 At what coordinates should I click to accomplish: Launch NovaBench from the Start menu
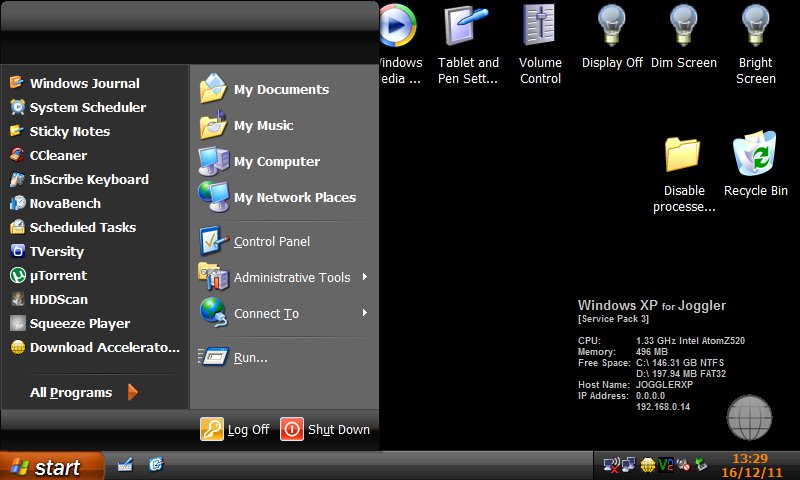point(94,203)
